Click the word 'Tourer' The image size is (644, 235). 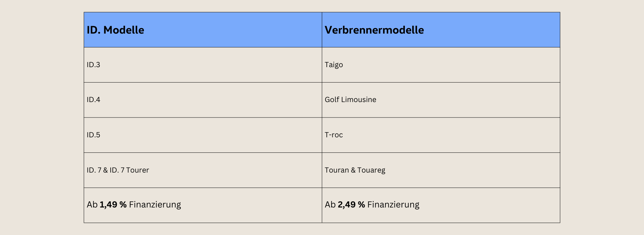pos(138,170)
